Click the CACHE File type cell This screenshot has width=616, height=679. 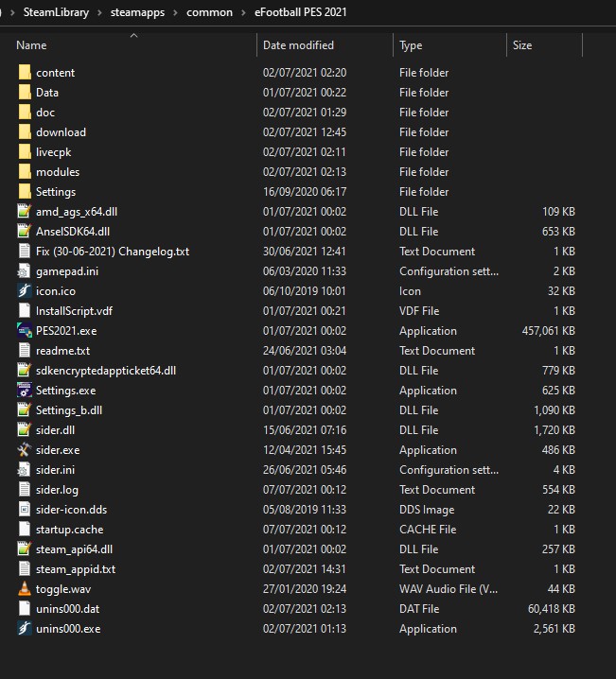(428, 530)
